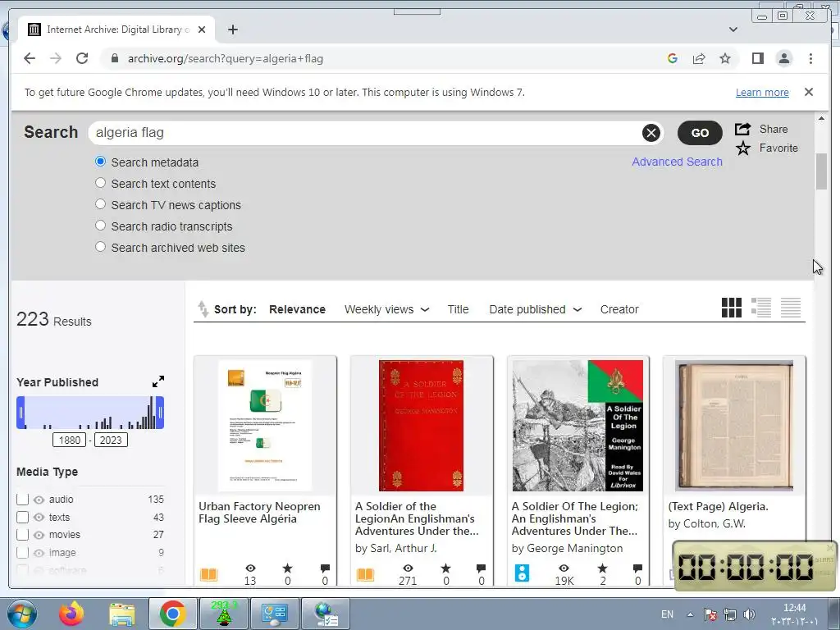Image resolution: width=840 pixels, height=630 pixels.
Task: Switch to compact list view
Action: (x=791, y=308)
